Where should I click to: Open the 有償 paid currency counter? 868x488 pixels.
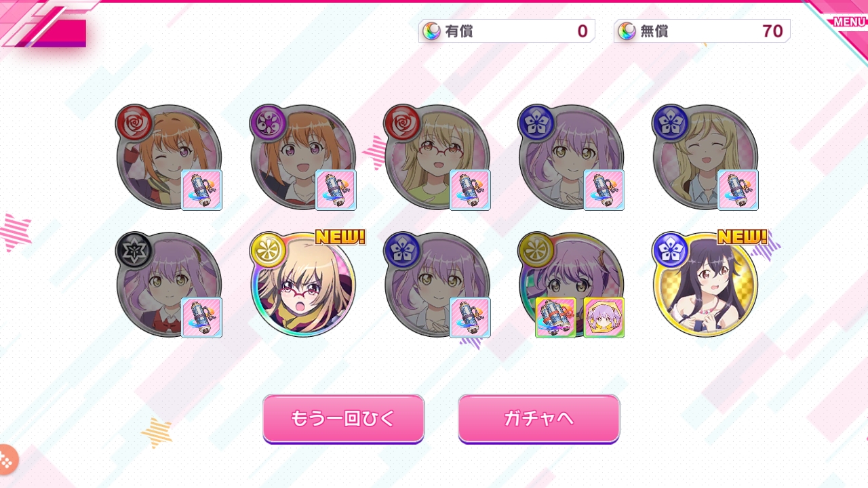[x=507, y=31]
